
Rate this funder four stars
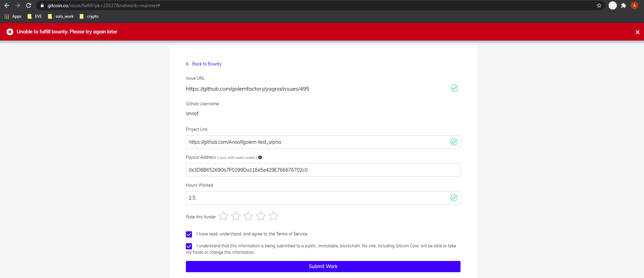261,216
